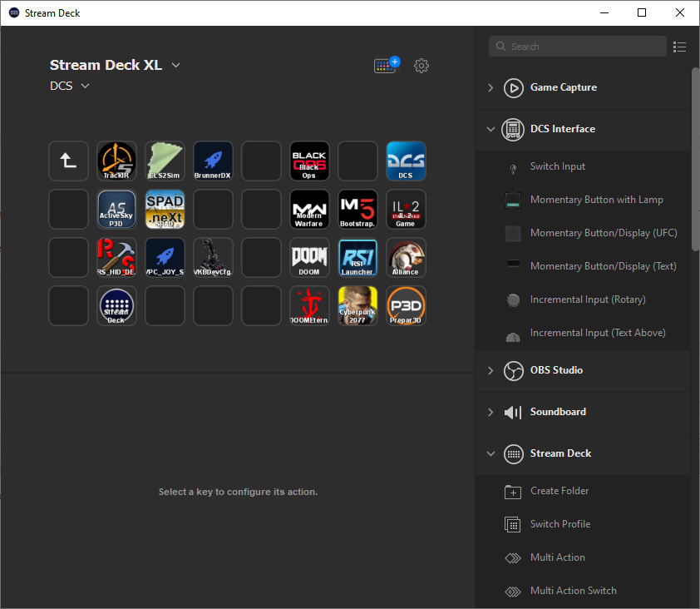Select the TrackIR key

pyautogui.click(x=116, y=161)
